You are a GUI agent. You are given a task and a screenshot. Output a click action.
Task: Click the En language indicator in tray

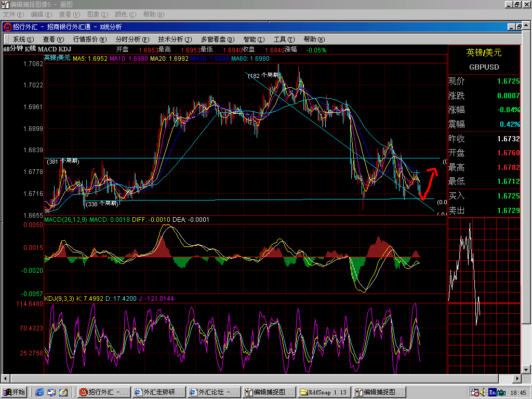(x=491, y=392)
